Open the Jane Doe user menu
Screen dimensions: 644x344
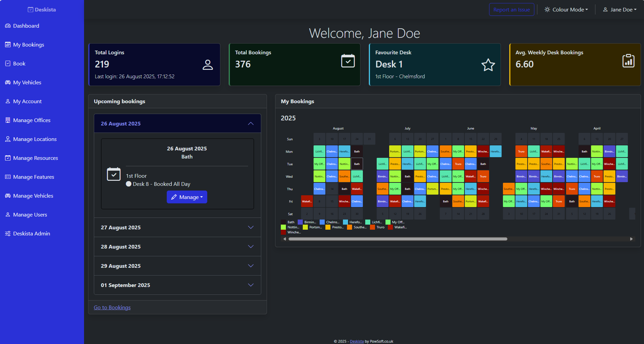(x=620, y=10)
